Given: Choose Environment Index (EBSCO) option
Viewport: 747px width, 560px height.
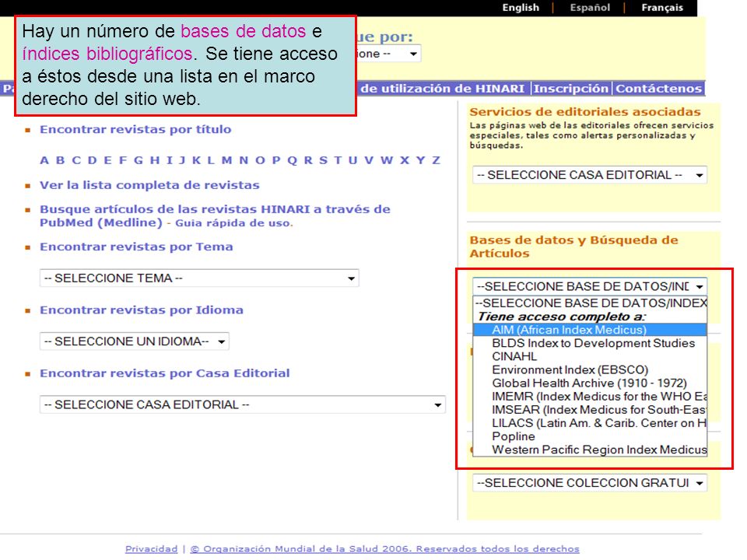Looking at the screenshot, I should click(x=590, y=370).
